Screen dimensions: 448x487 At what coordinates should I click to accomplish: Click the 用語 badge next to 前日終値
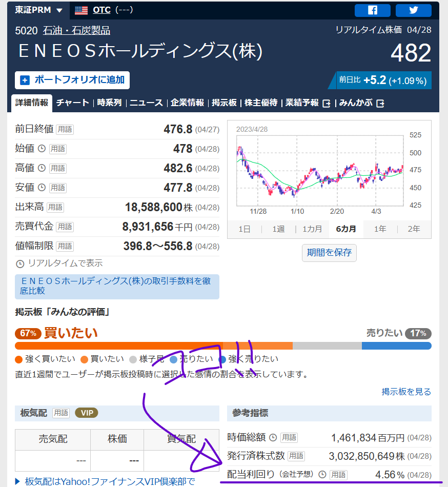(65, 129)
